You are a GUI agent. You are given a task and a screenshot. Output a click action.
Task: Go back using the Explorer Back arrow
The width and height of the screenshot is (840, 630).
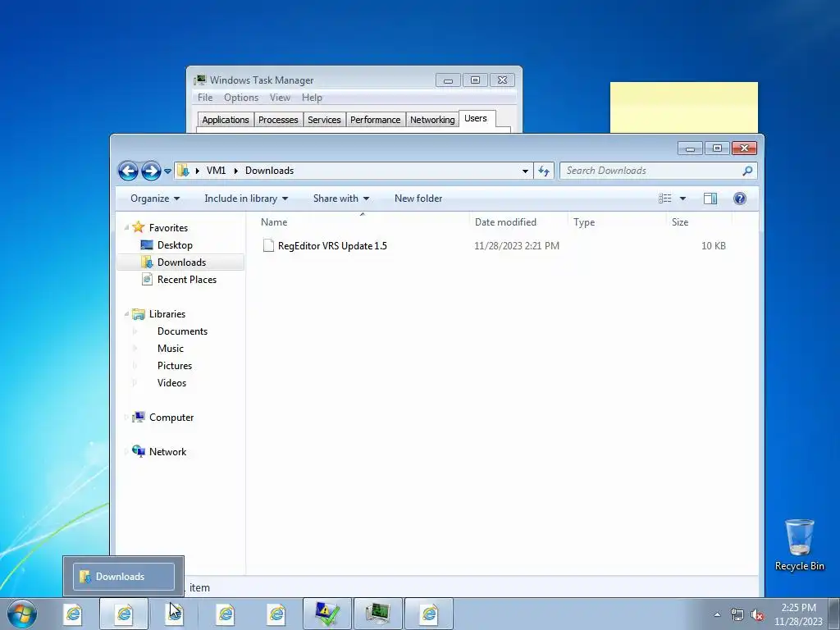[128, 171]
